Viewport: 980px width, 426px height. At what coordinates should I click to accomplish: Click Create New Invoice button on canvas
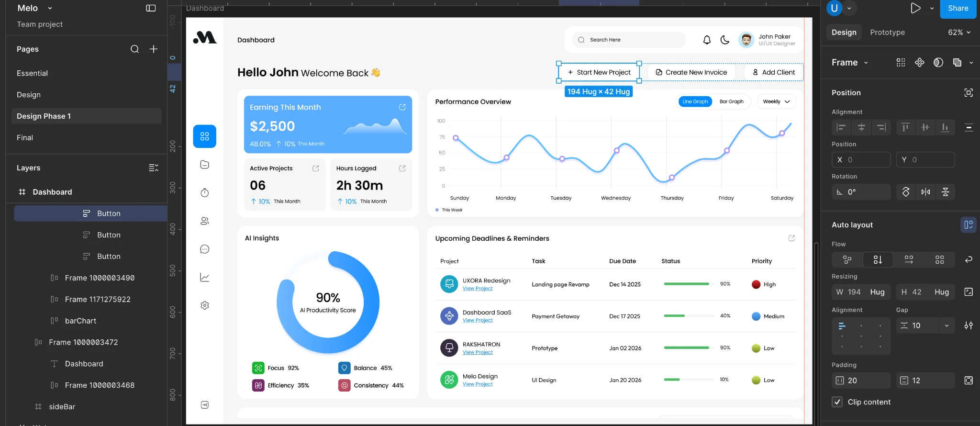691,72
